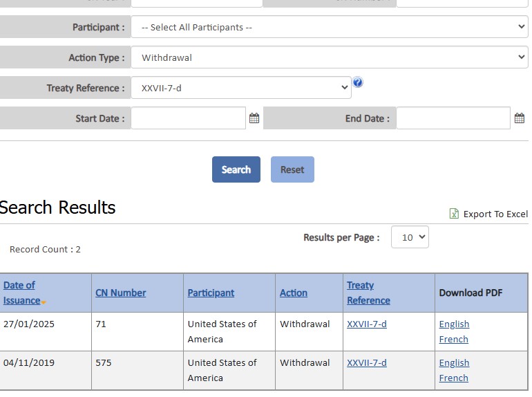Click the sort arrow beside Date of Issuance

pyautogui.click(x=44, y=302)
